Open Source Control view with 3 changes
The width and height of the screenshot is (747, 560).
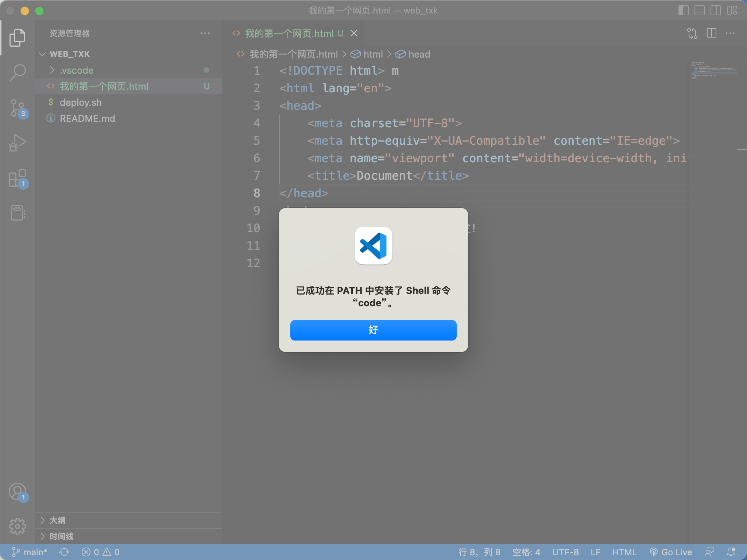(18, 108)
